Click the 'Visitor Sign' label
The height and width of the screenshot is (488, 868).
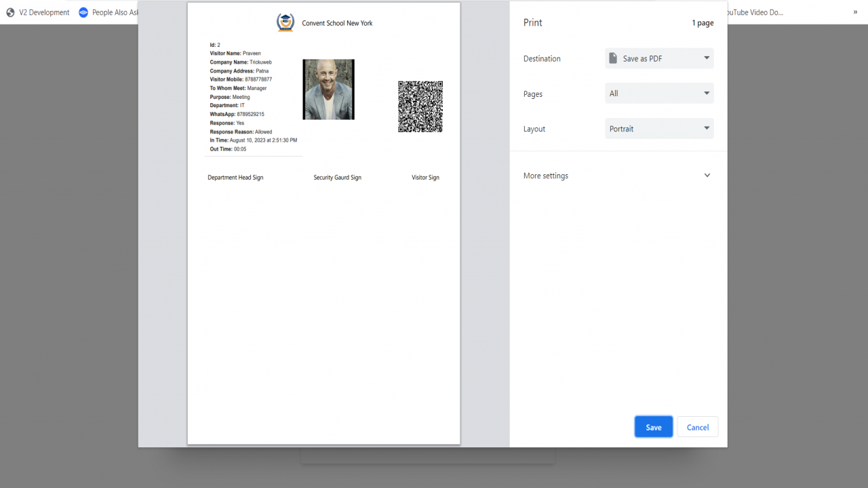(x=425, y=178)
